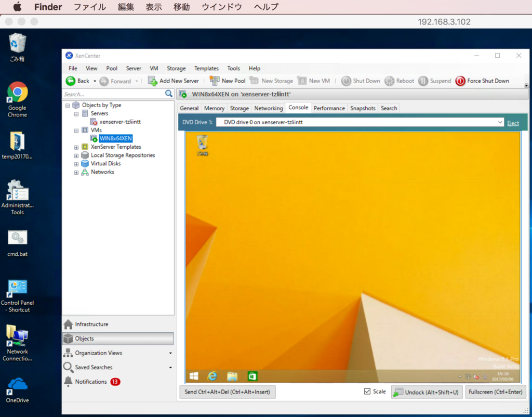The width and height of the screenshot is (532, 417).
Task: Click the New Pool toolbar icon
Action: [215, 81]
